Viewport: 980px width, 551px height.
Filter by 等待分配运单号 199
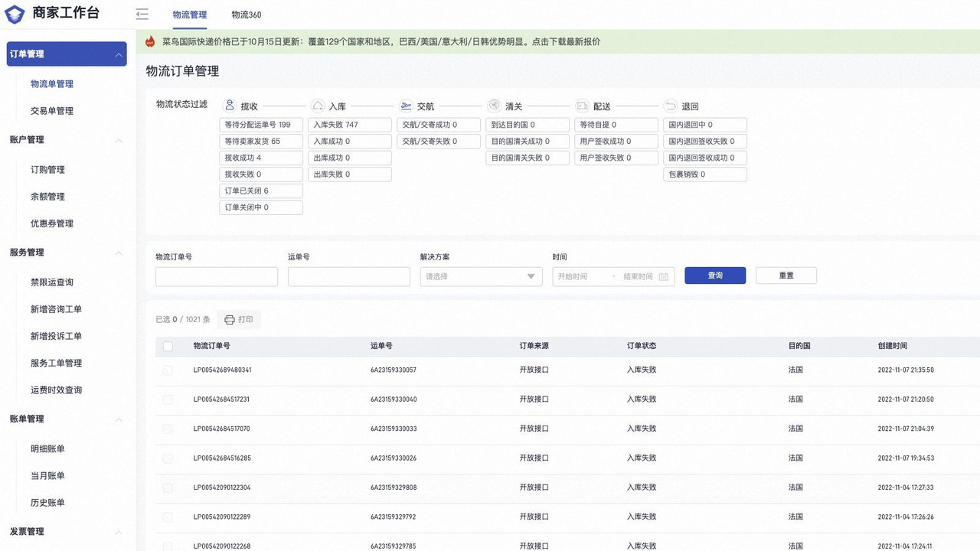[x=261, y=125]
